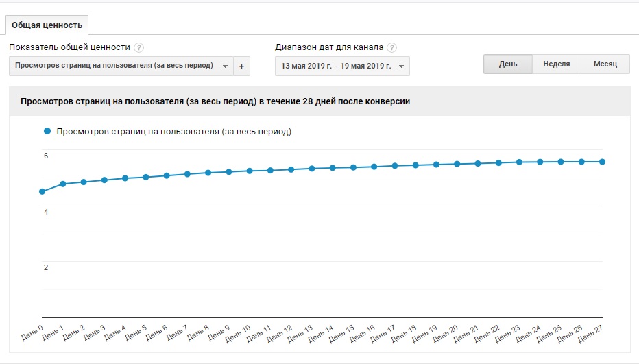639x364 pixels.
Task: Click the chart title about 28 дней после конверсии
Action: coord(215,101)
